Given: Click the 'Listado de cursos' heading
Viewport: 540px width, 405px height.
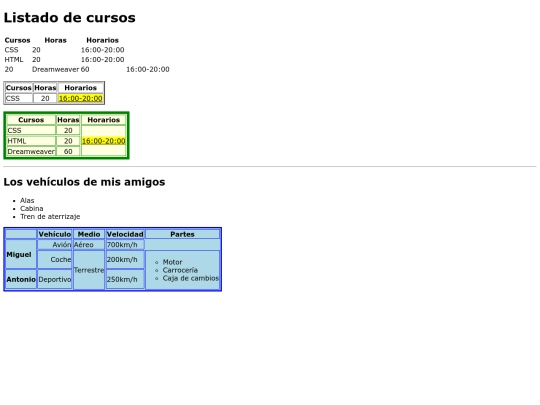Looking at the screenshot, I should (70, 18).
